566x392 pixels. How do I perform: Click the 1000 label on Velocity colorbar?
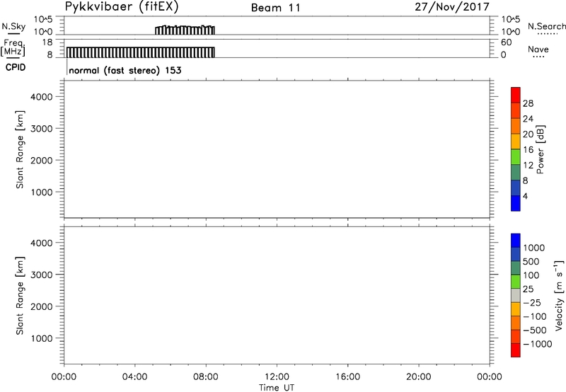pyautogui.click(x=534, y=248)
